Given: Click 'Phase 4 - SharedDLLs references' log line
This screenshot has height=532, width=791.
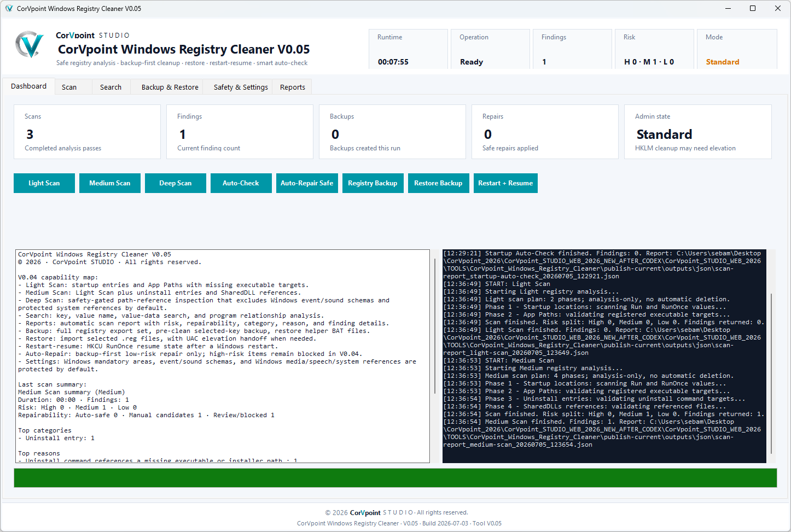Looking at the screenshot, I should click(584, 406).
